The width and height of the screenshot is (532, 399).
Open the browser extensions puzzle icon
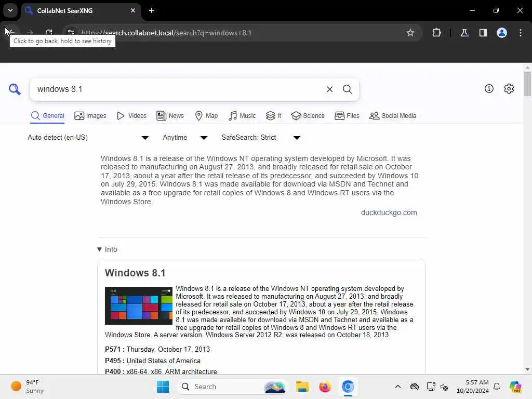[436, 33]
